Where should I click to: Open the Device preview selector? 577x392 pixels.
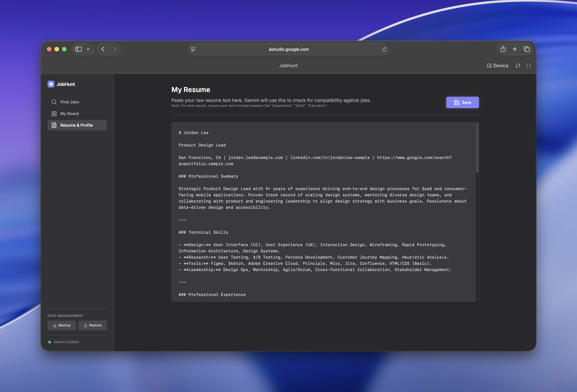(497, 66)
